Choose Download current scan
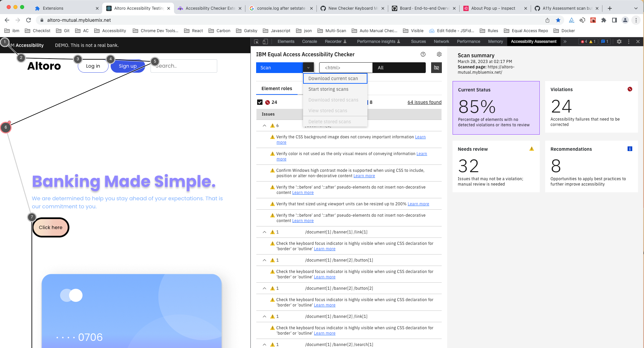This screenshot has height=348, width=644. click(x=335, y=78)
